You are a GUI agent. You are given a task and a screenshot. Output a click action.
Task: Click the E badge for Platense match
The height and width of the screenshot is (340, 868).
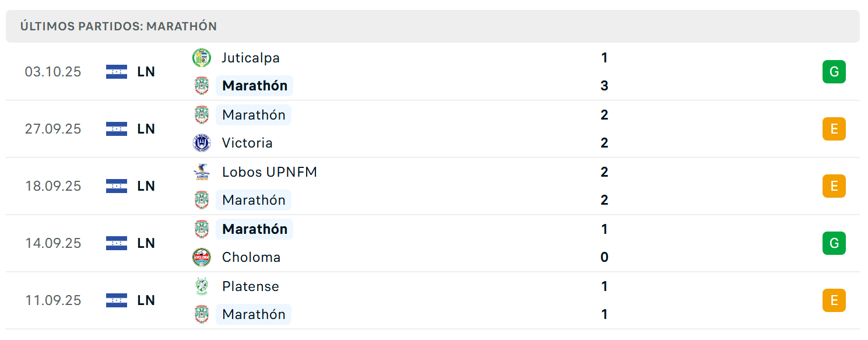[x=834, y=300]
